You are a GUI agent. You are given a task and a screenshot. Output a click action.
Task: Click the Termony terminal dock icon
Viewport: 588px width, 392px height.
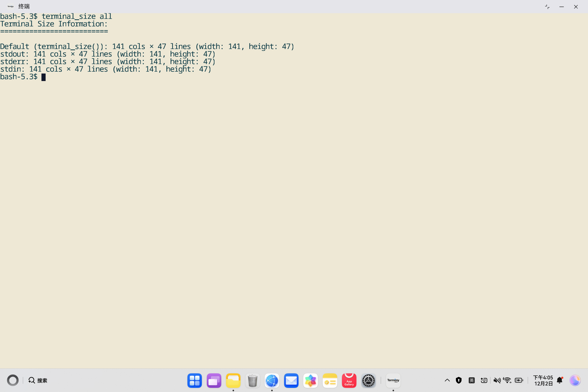[x=393, y=380]
